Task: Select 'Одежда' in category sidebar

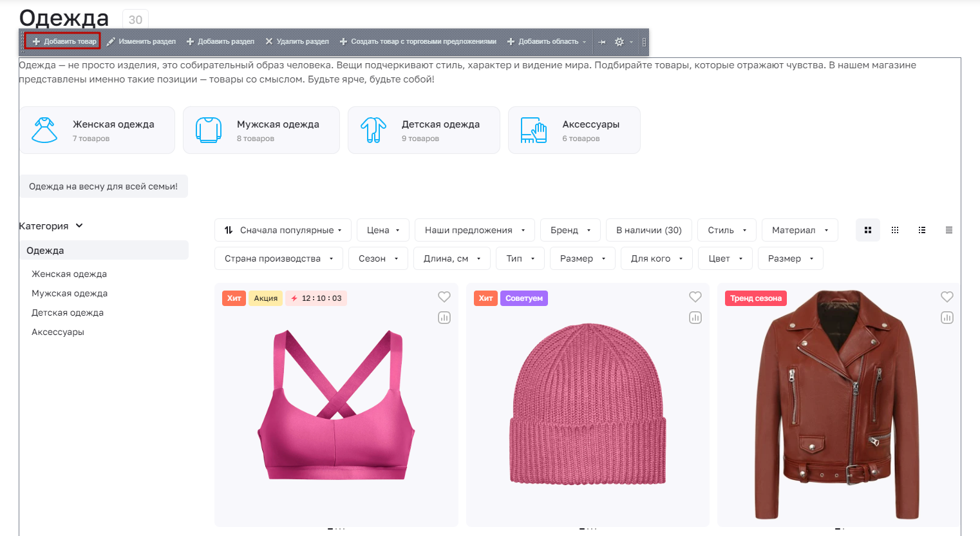Action: tap(104, 251)
